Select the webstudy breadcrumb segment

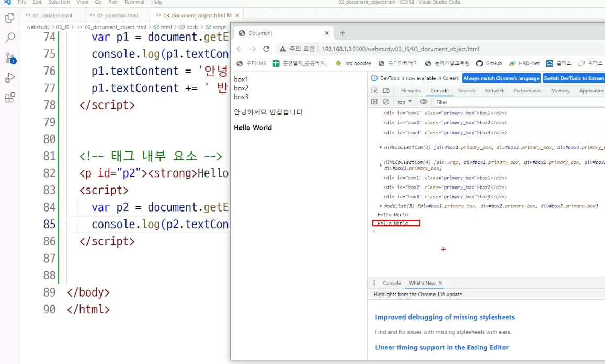pyautogui.click(x=38, y=27)
